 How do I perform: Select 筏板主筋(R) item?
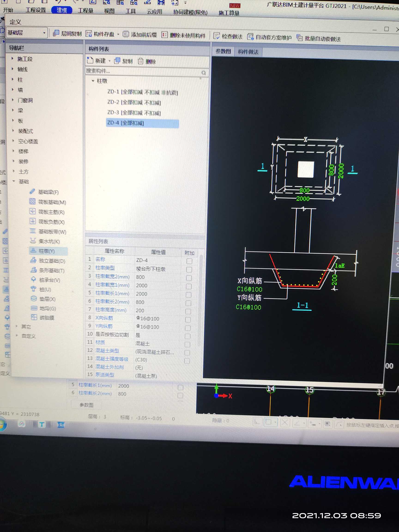47,212
